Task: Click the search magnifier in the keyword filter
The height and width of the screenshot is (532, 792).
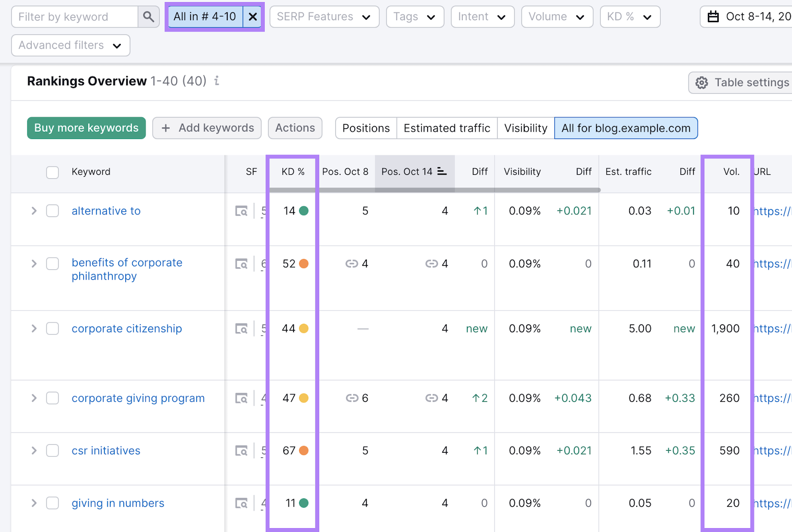Action: coord(148,16)
